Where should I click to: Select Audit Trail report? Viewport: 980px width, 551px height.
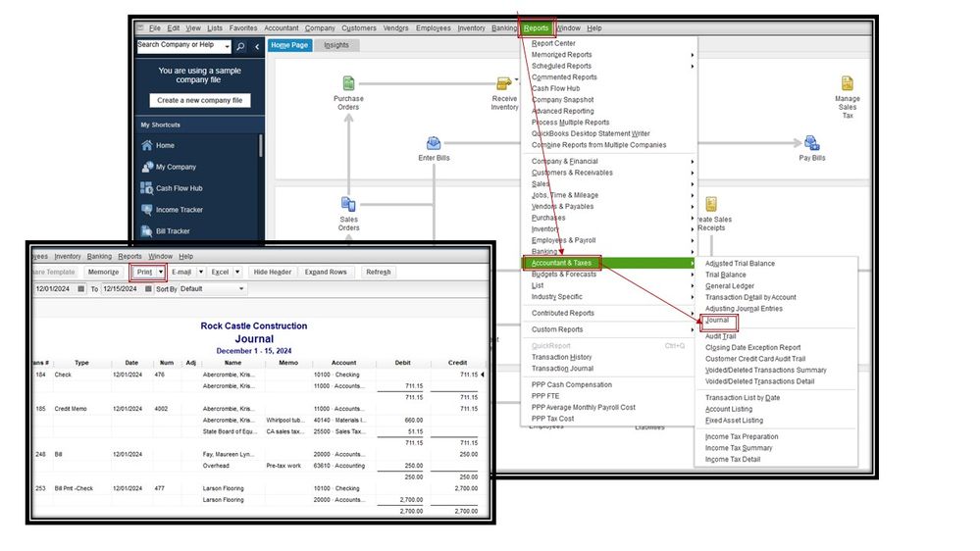pos(720,336)
